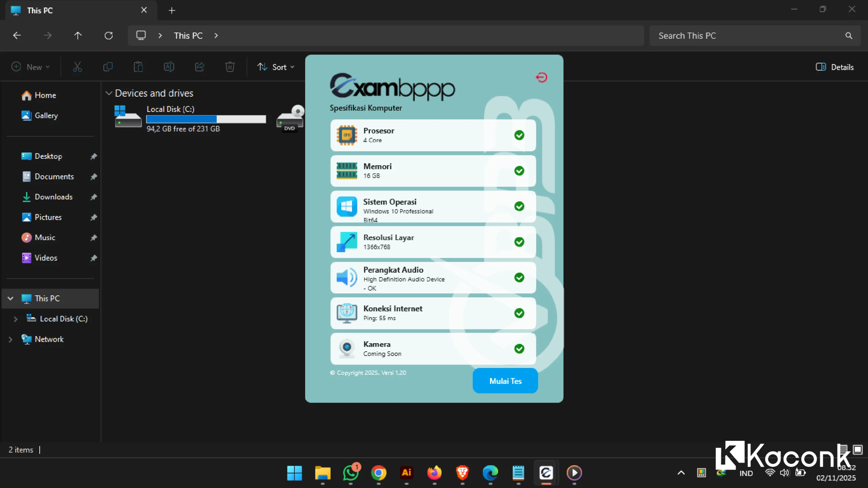Click the green check next to Kamera

coord(520,348)
